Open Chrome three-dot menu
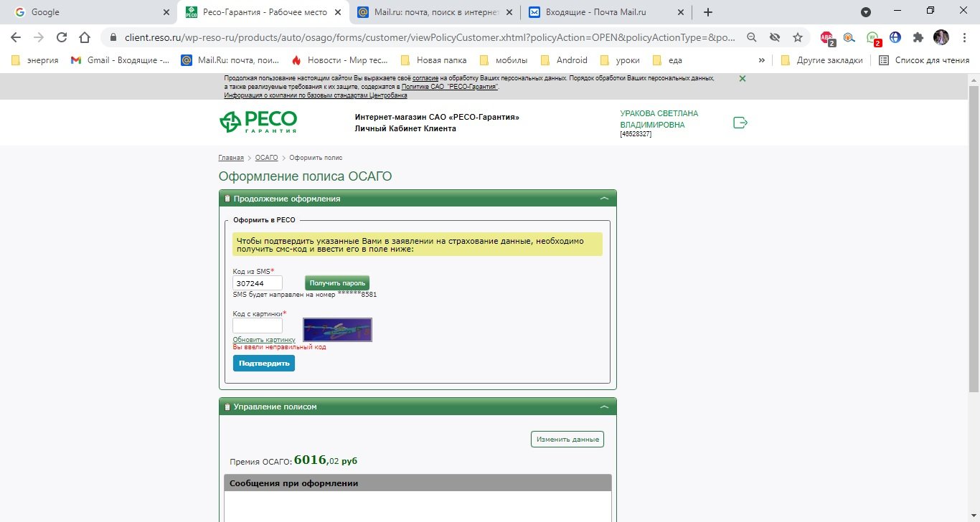Image resolution: width=980 pixels, height=522 pixels. [x=963, y=37]
